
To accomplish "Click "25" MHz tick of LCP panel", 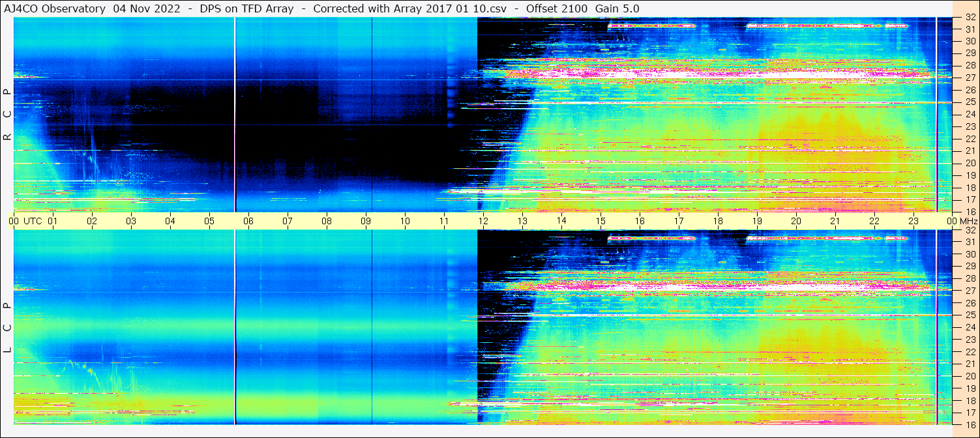I will [970, 315].
